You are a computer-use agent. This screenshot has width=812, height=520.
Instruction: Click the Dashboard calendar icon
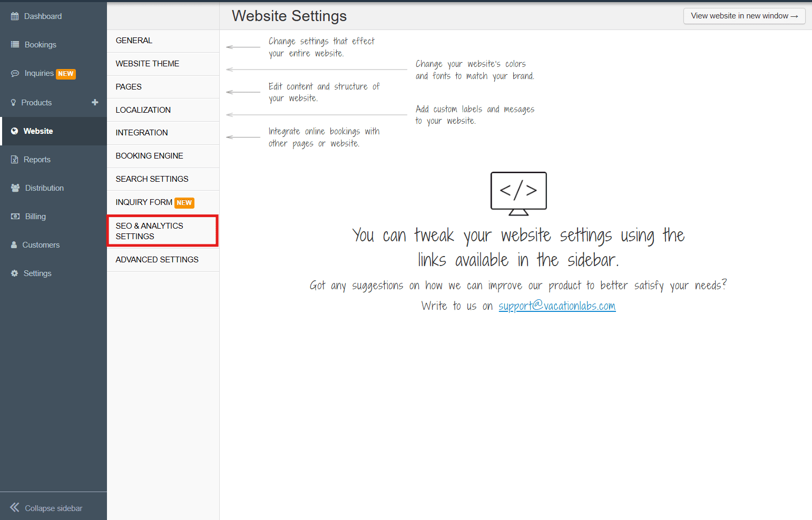point(15,16)
